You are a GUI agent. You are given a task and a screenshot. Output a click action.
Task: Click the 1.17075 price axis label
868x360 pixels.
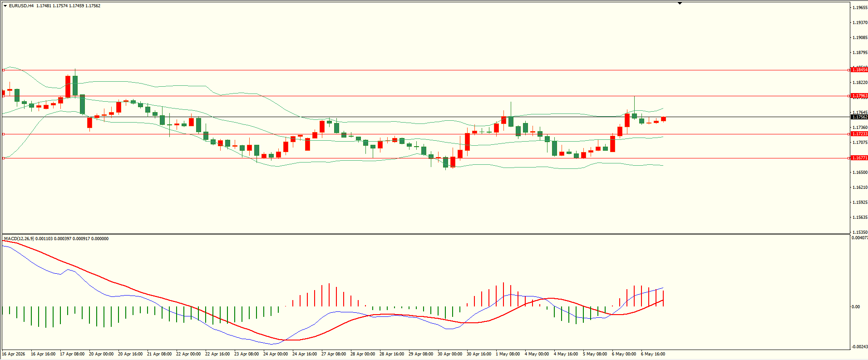(x=860, y=143)
